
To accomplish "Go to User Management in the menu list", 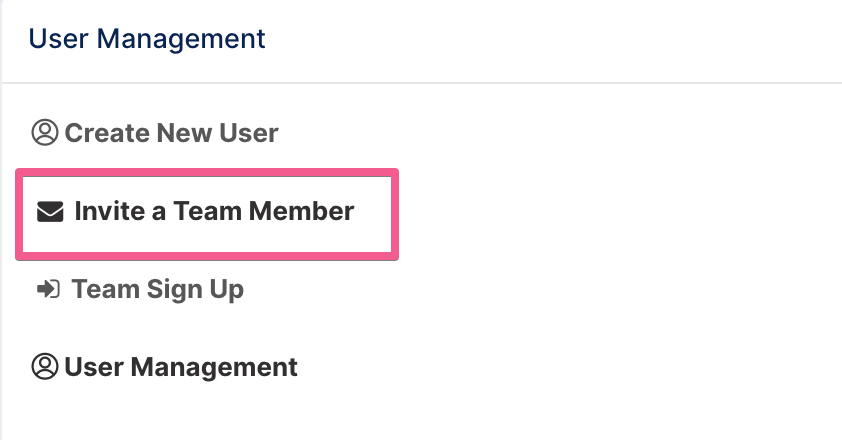I will click(x=164, y=367).
